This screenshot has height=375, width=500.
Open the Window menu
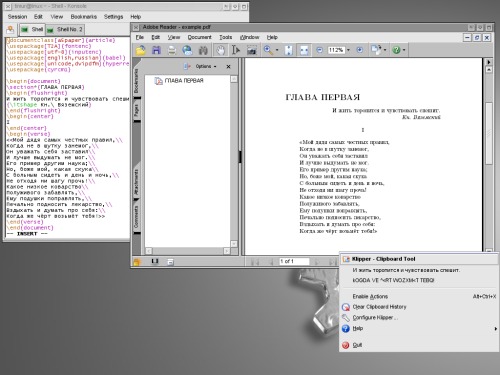250,37
